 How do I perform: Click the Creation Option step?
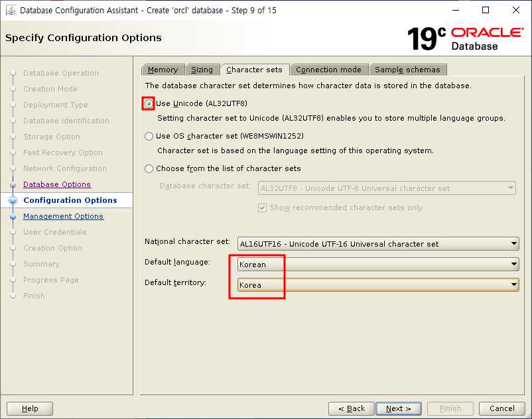(x=52, y=248)
